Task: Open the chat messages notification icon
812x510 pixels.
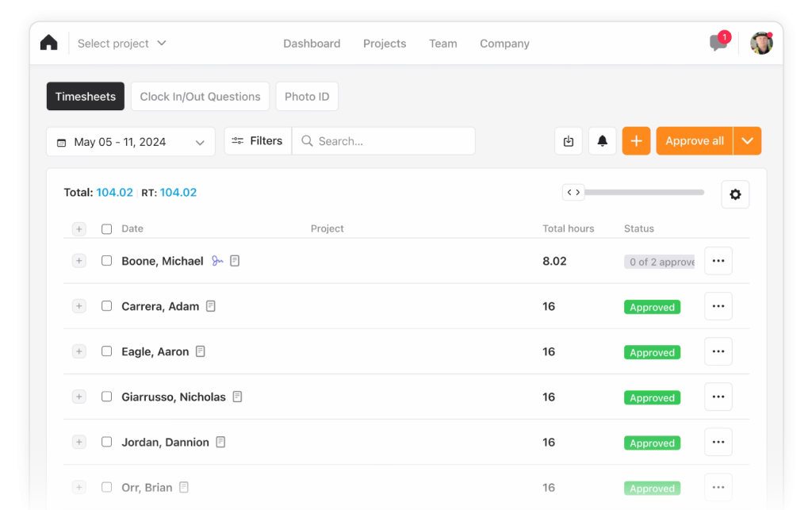Action: click(718, 43)
